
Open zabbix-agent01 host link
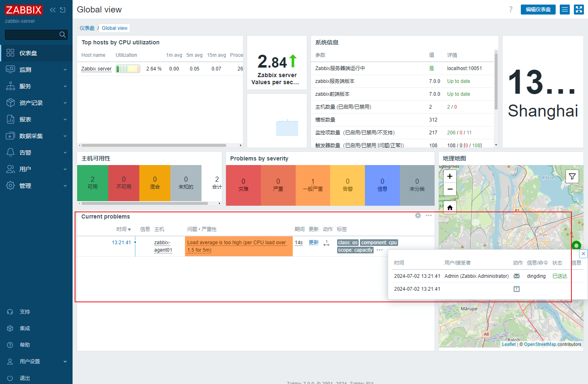click(x=163, y=246)
